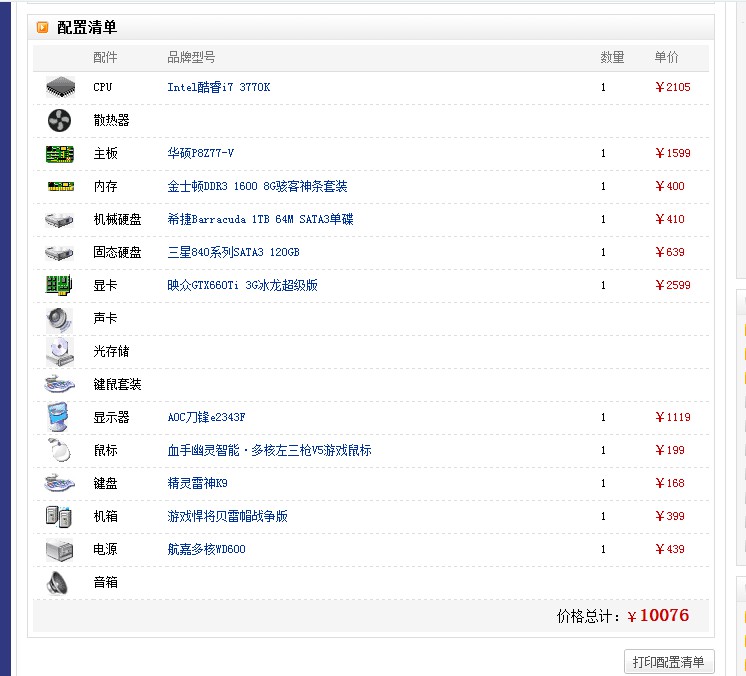Open the 映众GTX660Ti graphics card link
The width and height of the screenshot is (746, 676).
pos(242,285)
